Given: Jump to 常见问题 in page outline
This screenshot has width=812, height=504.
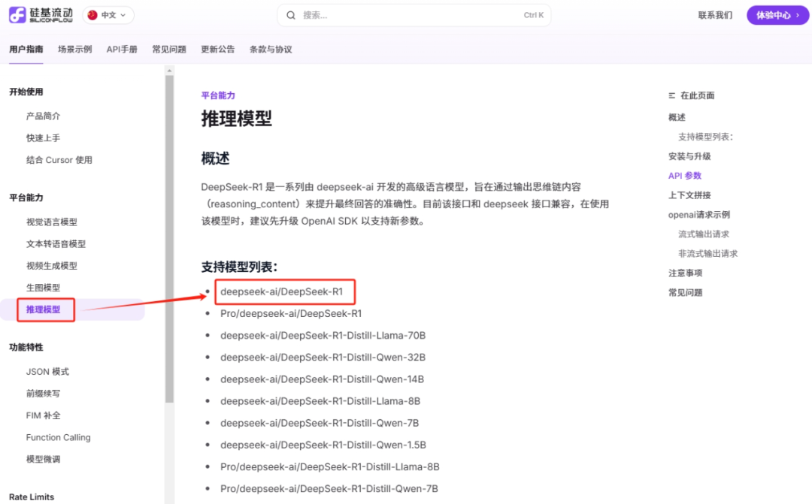Looking at the screenshot, I should click(685, 292).
